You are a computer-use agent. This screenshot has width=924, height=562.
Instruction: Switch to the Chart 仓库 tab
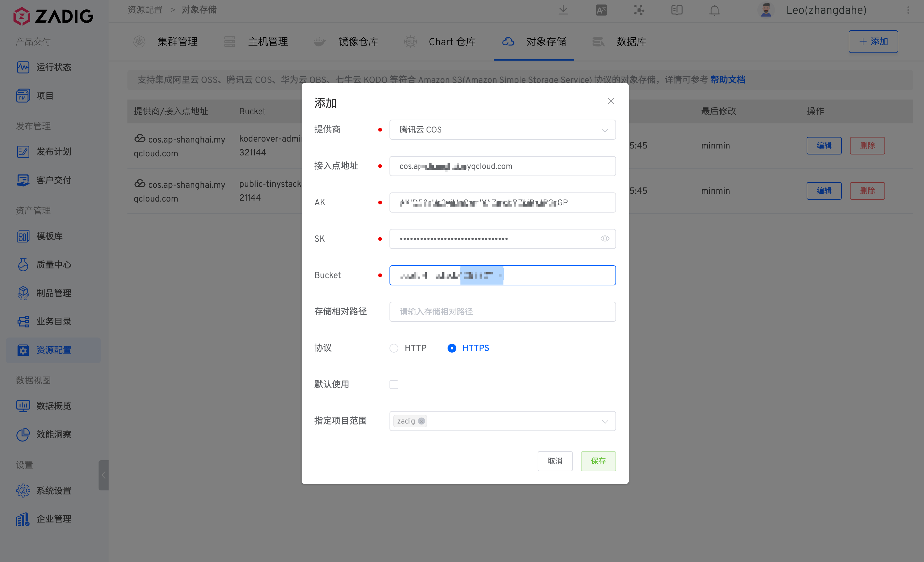pyautogui.click(x=452, y=42)
